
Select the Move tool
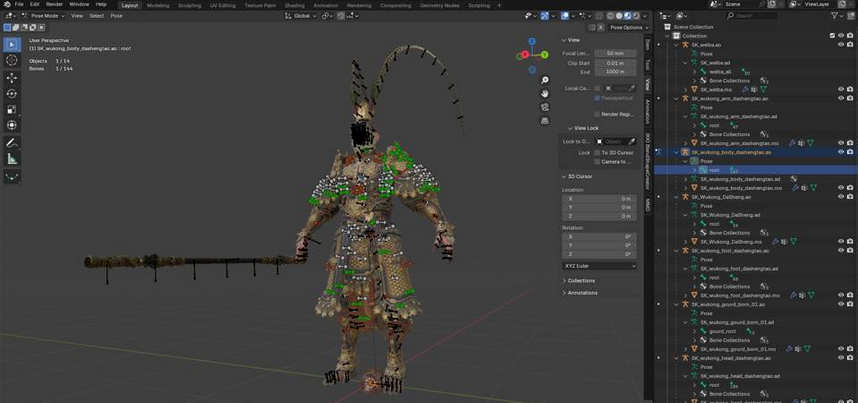(x=12, y=78)
